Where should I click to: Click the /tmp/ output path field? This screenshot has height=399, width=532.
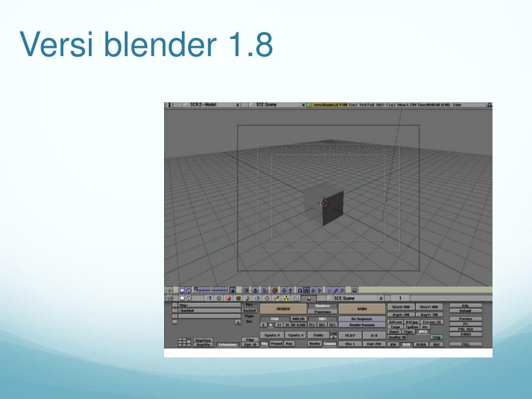point(209,305)
